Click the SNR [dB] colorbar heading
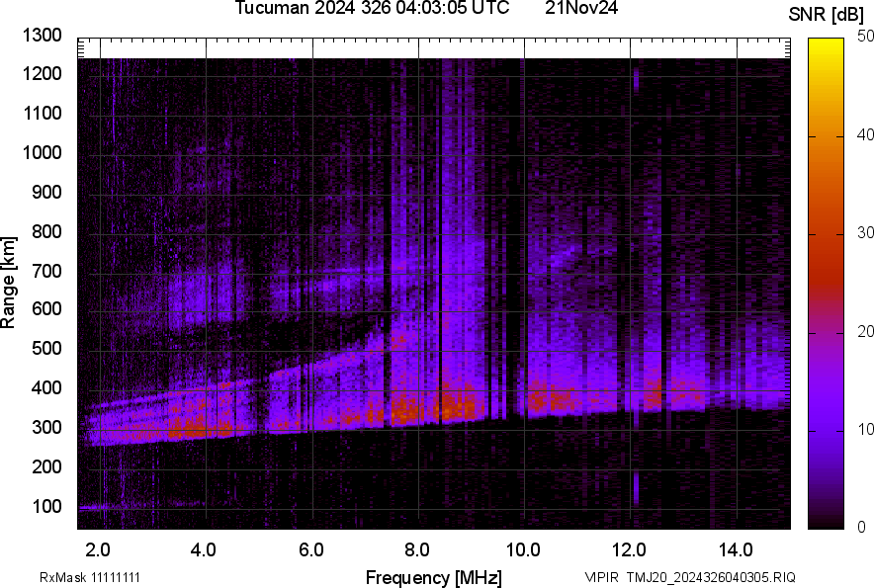 [827, 14]
